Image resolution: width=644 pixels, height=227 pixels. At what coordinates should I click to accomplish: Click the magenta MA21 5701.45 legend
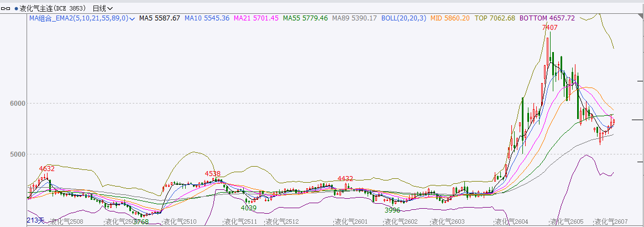[x=256, y=18]
